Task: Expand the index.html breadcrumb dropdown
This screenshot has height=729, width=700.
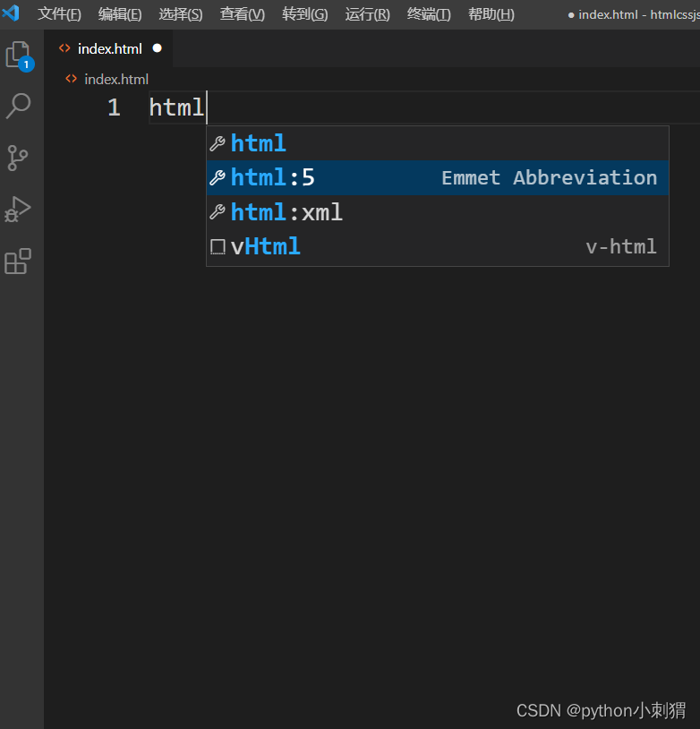Action: coord(115,79)
